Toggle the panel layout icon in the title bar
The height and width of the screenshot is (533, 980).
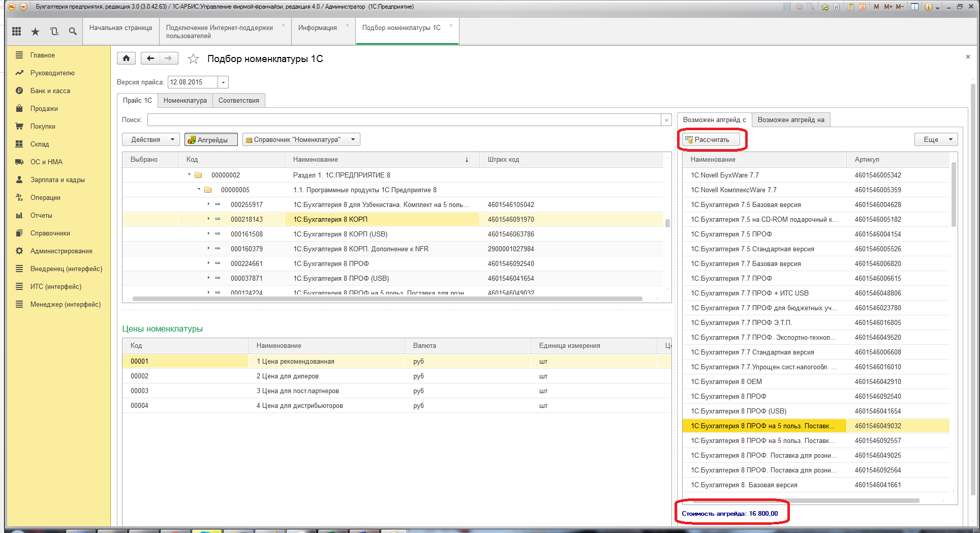click(914, 7)
